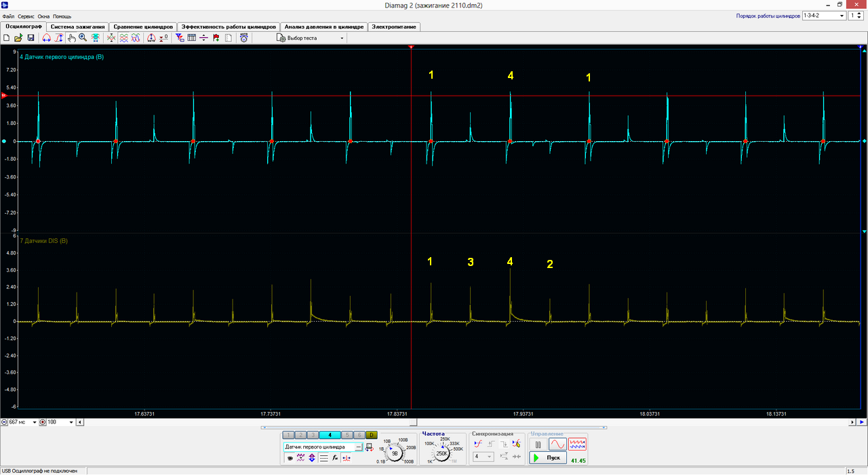Activate the magnifier zoom tool

[x=83, y=38]
